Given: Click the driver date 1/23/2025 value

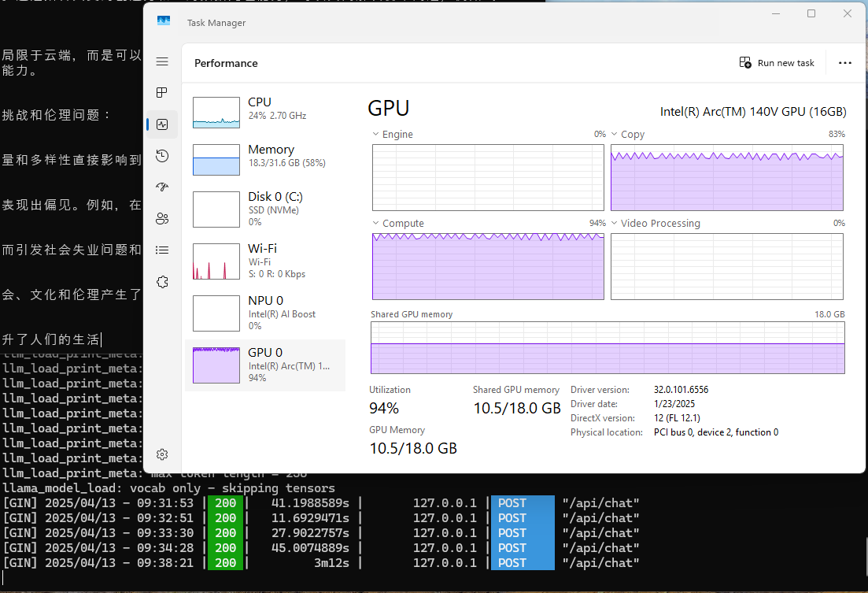Looking at the screenshot, I should click(674, 404).
